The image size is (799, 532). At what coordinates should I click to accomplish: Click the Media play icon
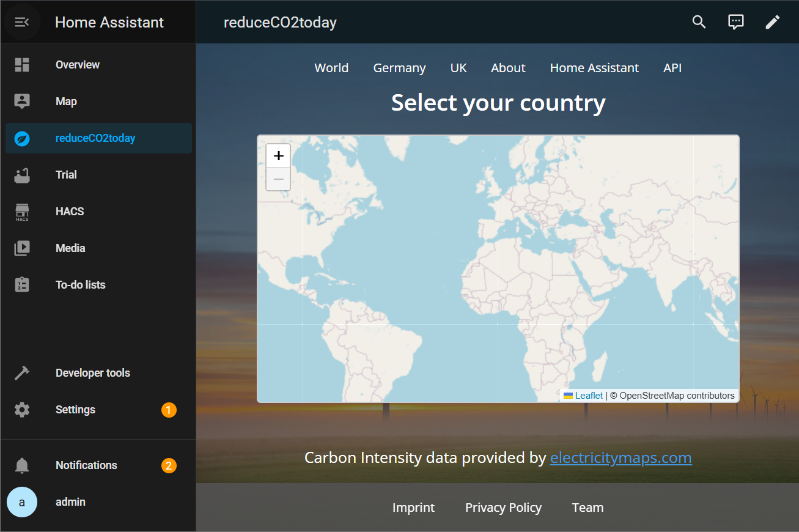click(22, 248)
